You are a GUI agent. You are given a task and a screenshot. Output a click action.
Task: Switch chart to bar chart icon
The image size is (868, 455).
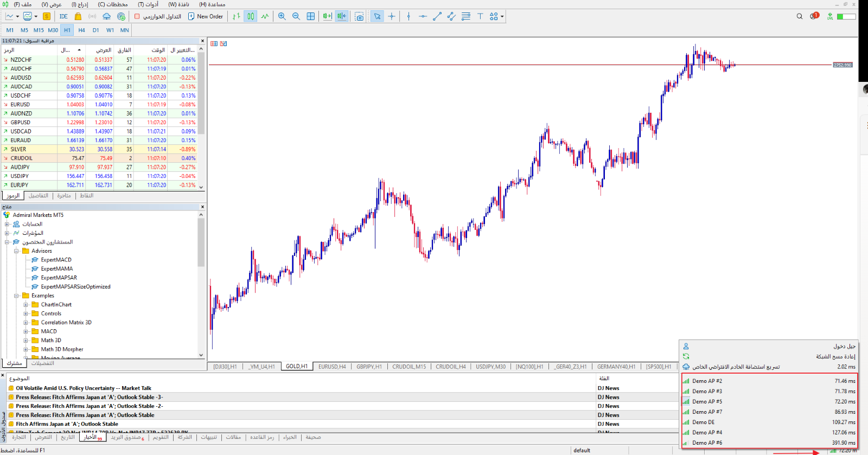click(x=237, y=16)
